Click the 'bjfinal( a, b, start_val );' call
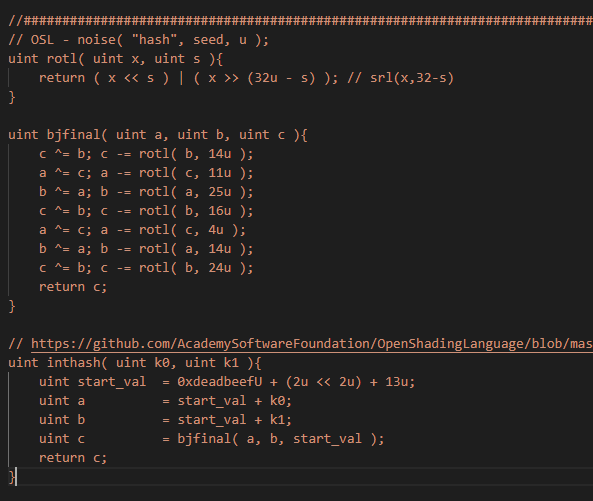 pos(281,439)
